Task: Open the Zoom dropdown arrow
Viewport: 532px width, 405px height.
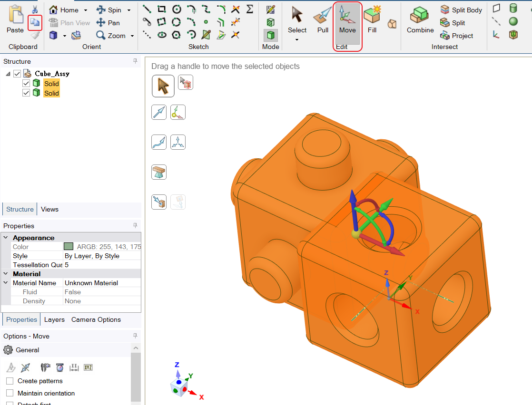Action: pos(132,36)
